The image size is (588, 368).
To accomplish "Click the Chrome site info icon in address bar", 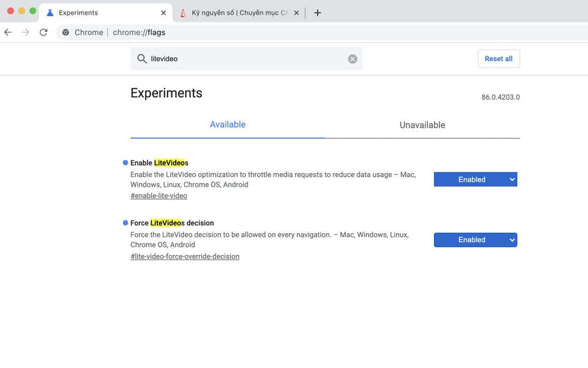I will point(65,32).
